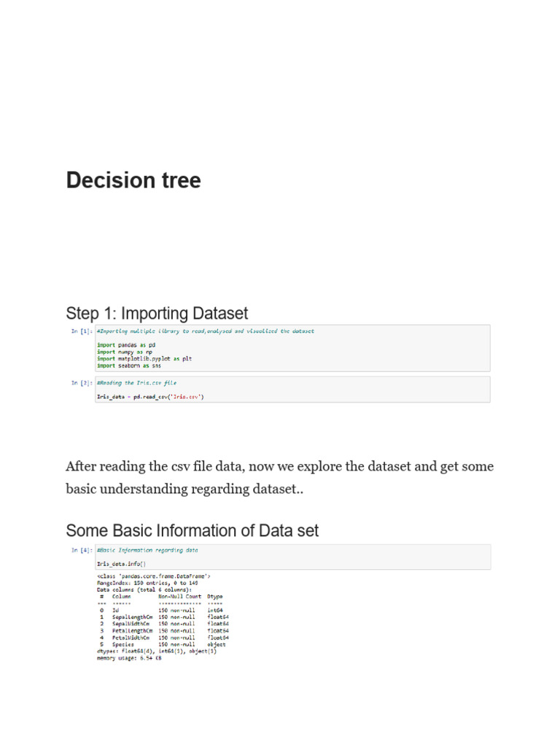Click the pd.read_csv('Iris.csv') code line
This screenshot has height=747, width=560.
tap(151, 397)
